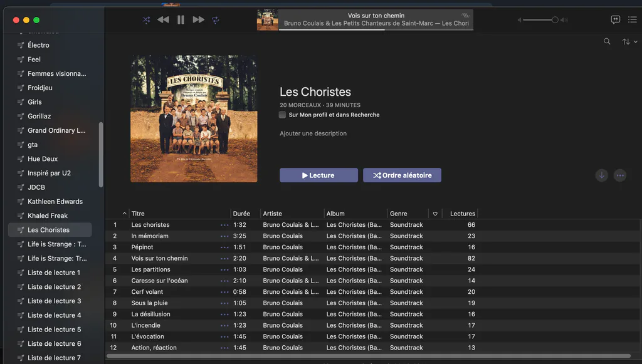642x364 pixels.
Task: Add a description via 'Ajouter une description'
Action: (313, 133)
